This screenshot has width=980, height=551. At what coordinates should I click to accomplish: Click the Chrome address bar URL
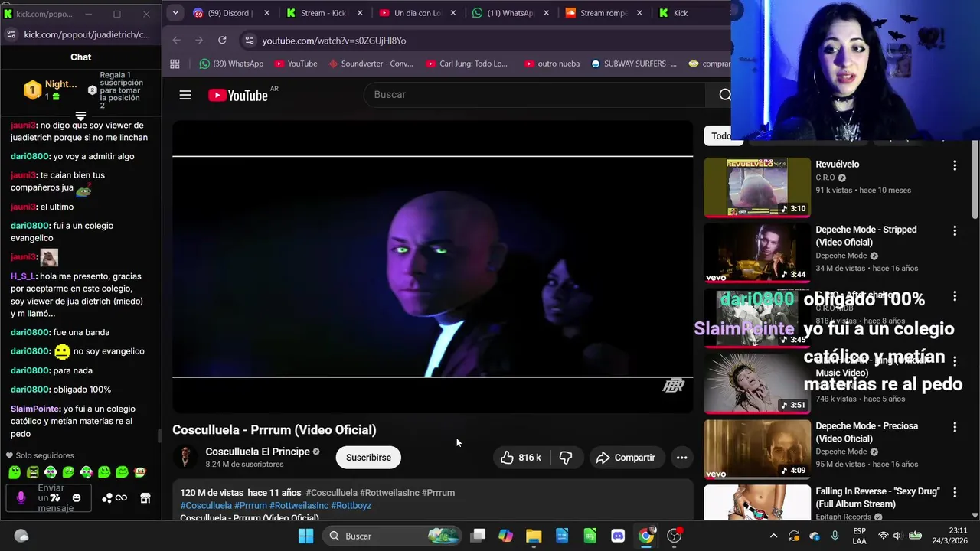[334, 41]
